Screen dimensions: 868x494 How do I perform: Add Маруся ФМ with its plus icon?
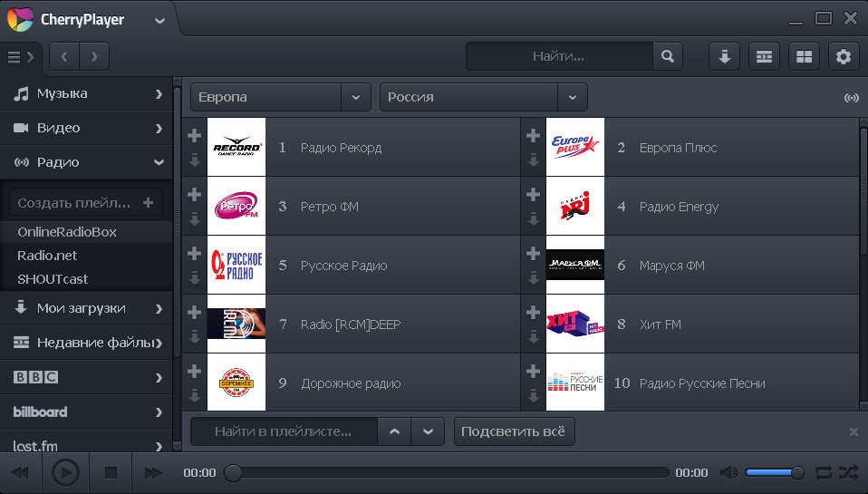click(533, 253)
